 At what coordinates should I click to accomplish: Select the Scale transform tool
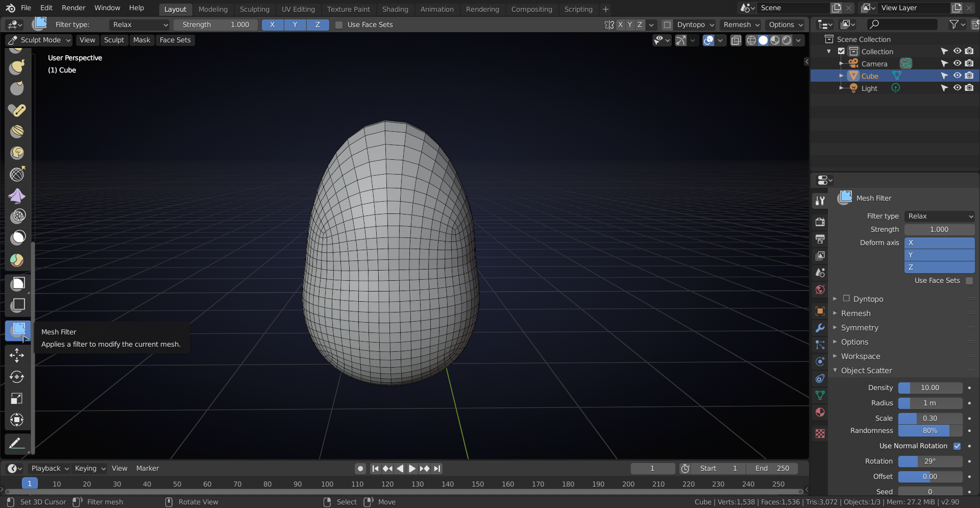17,398
